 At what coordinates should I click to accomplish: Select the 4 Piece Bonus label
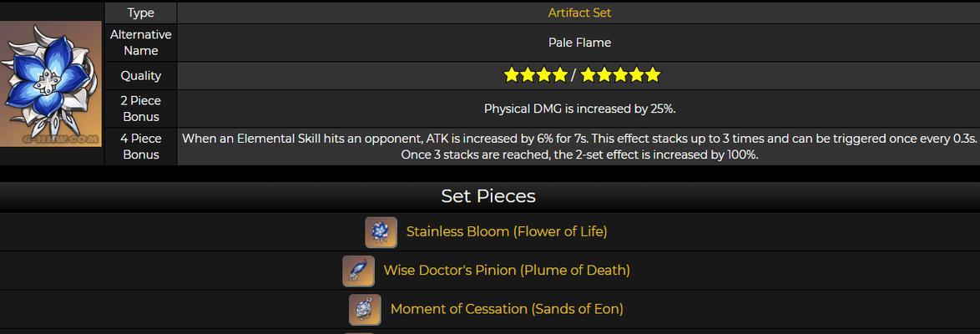pos(140,146)
